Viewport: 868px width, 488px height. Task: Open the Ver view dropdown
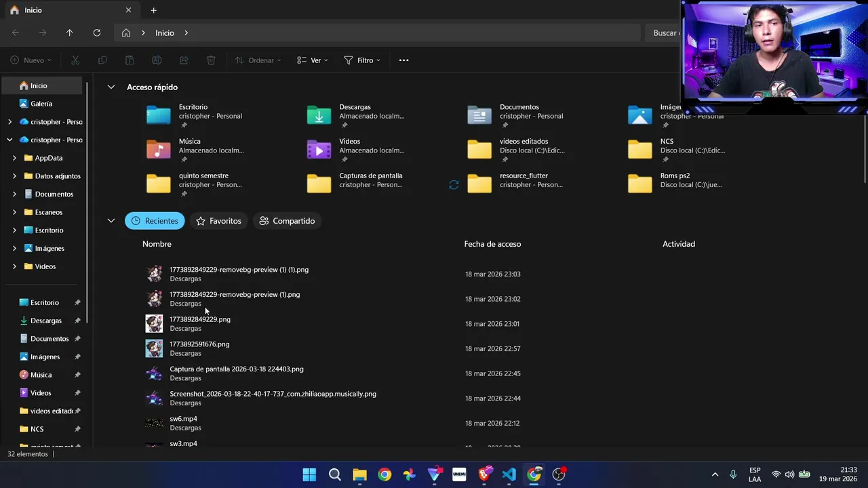coord(313,60)
